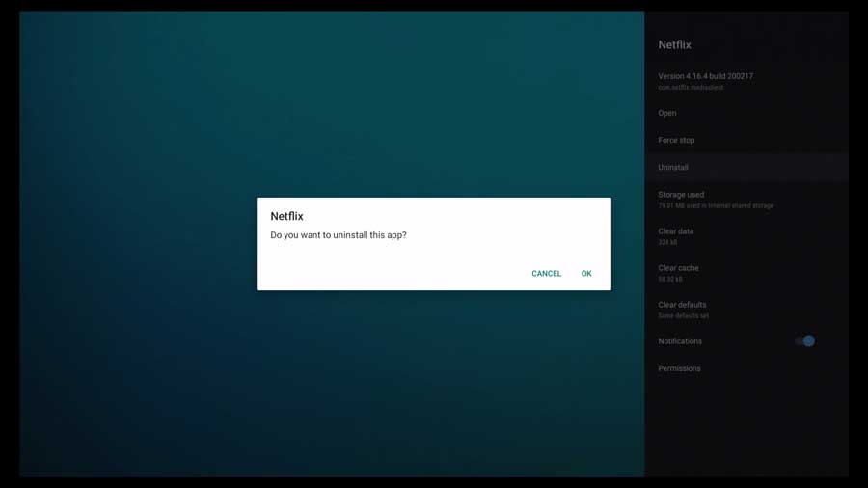Screen dimensions: 868x488
Task: Select Clear cache option
Action: (746, 273)
